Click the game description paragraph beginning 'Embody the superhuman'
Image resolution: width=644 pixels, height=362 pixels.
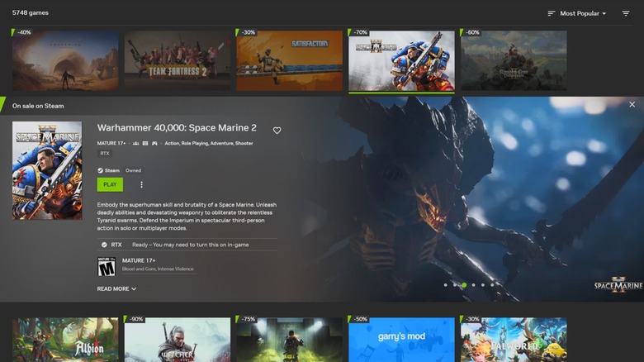(x=187, y=217)
